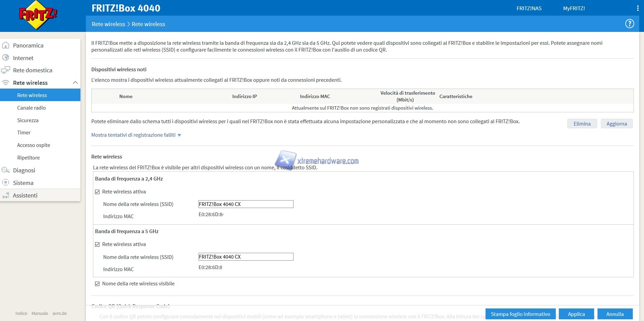The width and height of the screenshot is (644, 321).
Task: Open the Canale radio submenu item
Action: pos(32,108)
